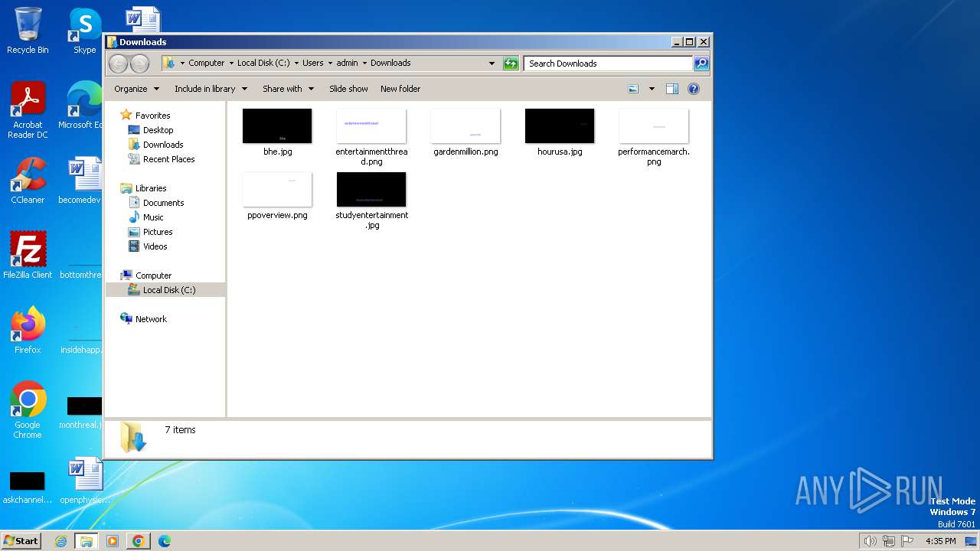Click Chrome icon in the taskbar
The image size is (980, 551).
(138, 541)
